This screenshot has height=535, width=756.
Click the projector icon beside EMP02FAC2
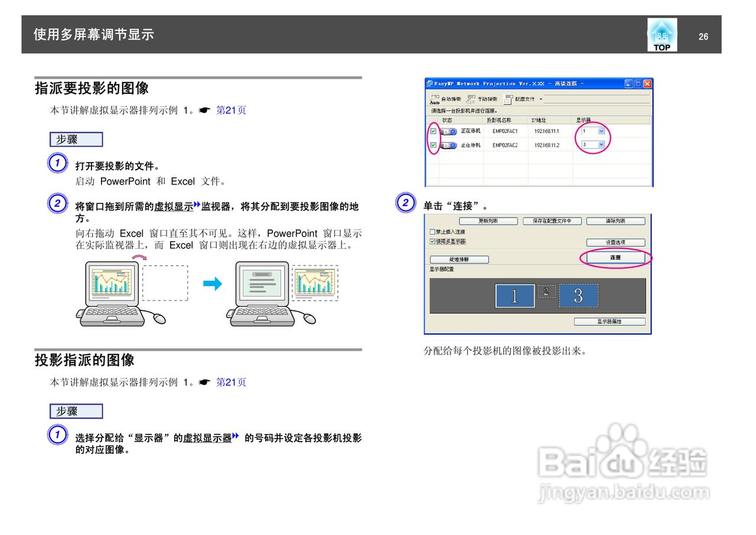click(x=449, y=145)
